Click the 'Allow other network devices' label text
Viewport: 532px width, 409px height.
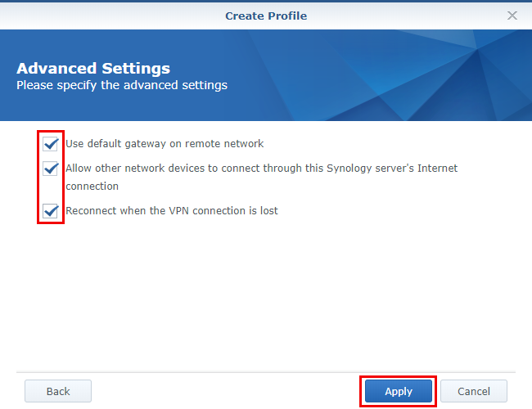[x=164, y=169]
